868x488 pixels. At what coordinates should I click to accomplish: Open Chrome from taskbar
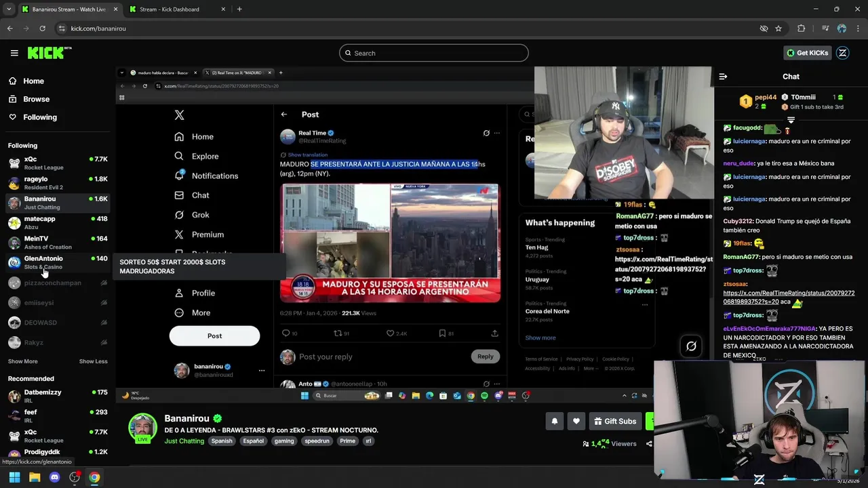pos(94,477)
